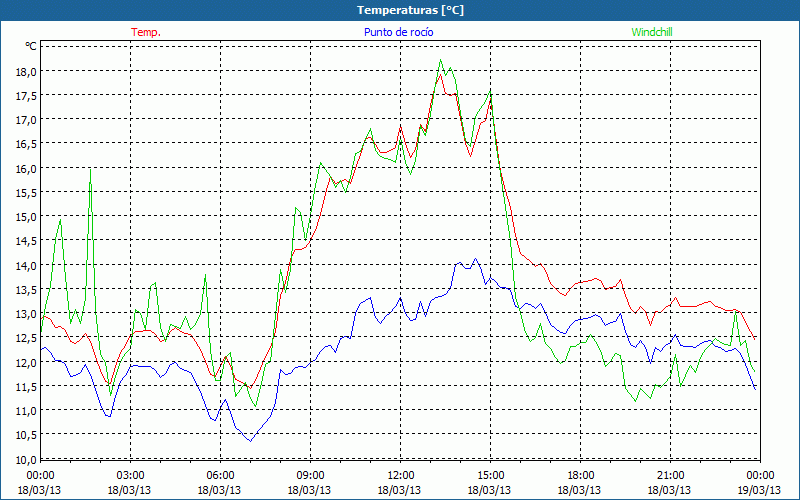Click the 03:00 time axis label
The height and width of the screenshot is (500, 800).
(x=131, y=476)
